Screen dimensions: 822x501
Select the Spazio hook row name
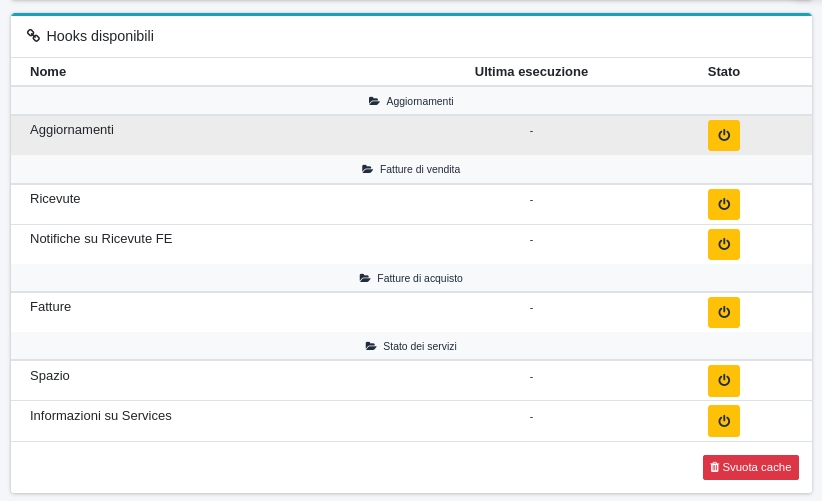pyautogui.click(x=50, y=375)
